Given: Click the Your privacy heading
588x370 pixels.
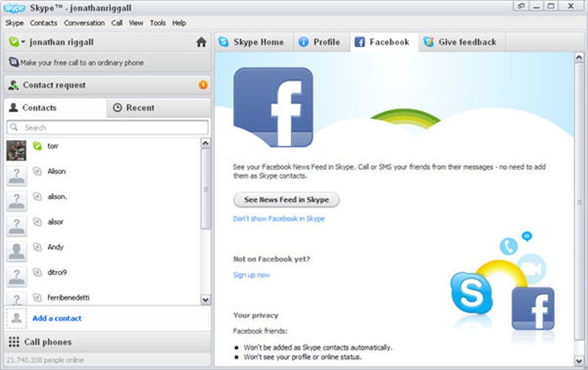Looking at the screenshot, I should [256, 315].
